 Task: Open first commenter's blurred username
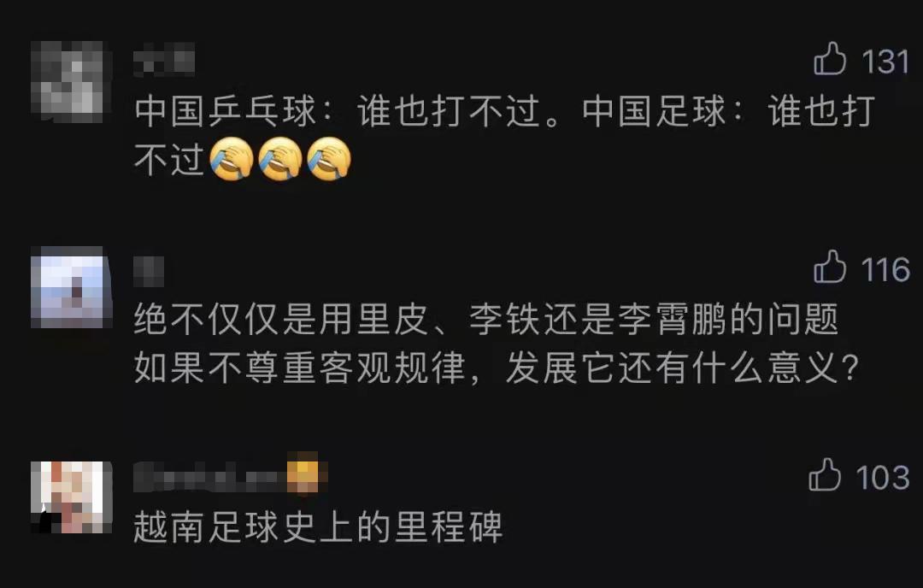164,60
